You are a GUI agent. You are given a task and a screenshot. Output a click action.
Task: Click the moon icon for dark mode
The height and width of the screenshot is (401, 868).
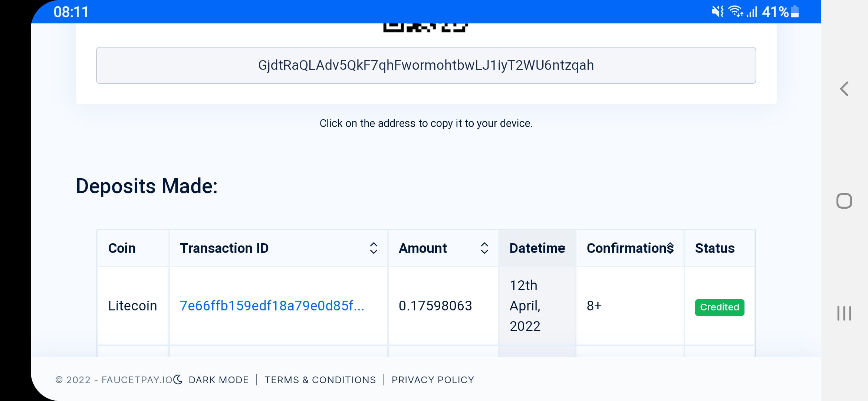point(178,379)
